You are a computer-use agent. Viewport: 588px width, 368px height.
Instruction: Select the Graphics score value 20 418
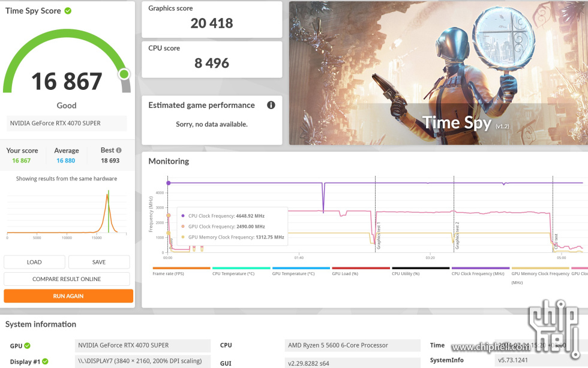(211, 23)
